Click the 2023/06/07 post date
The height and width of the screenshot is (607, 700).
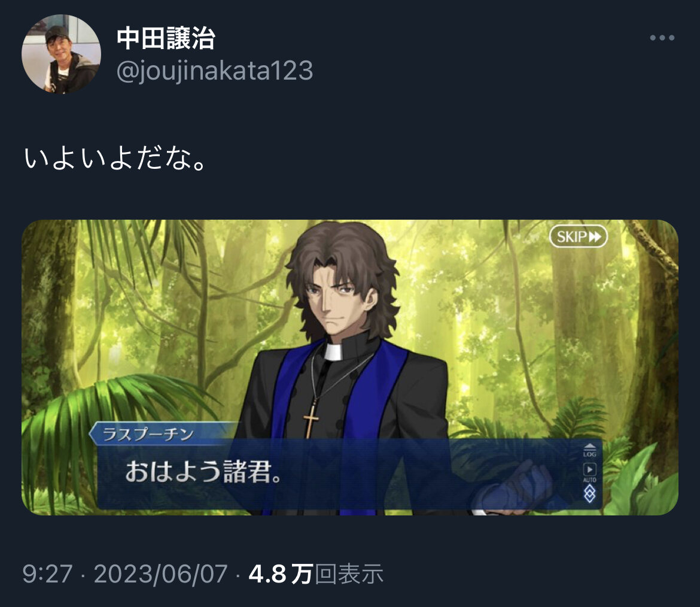coord(161,574)
